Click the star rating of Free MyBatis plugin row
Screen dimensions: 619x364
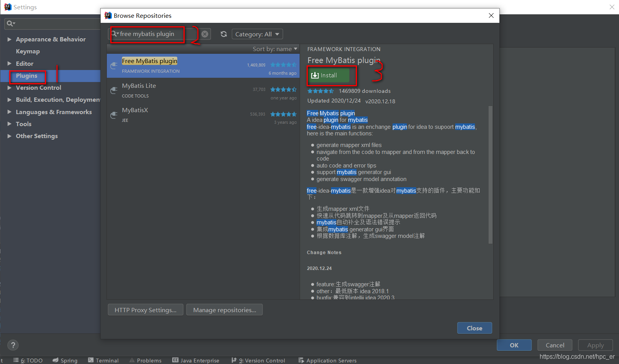point(283,65)
